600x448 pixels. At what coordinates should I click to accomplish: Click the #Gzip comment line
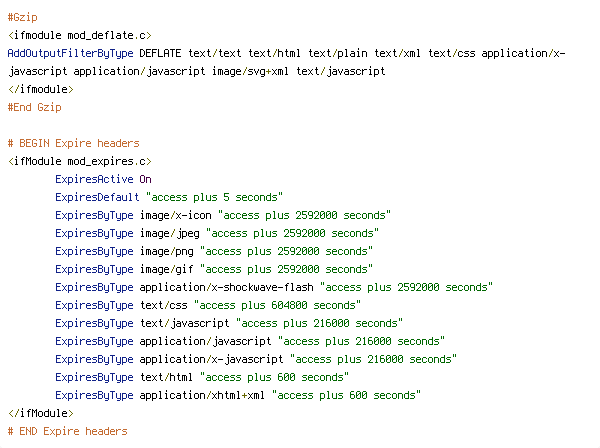click(23, 17)
